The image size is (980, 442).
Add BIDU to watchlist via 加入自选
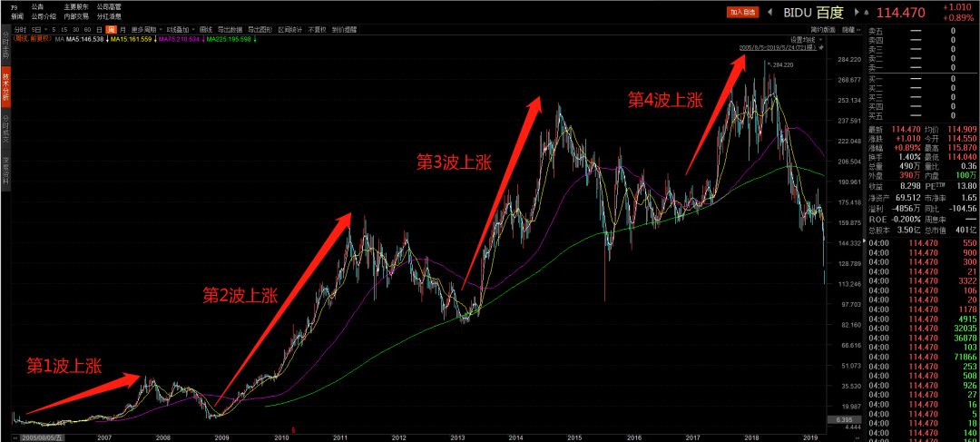click(x=742, y=12)
